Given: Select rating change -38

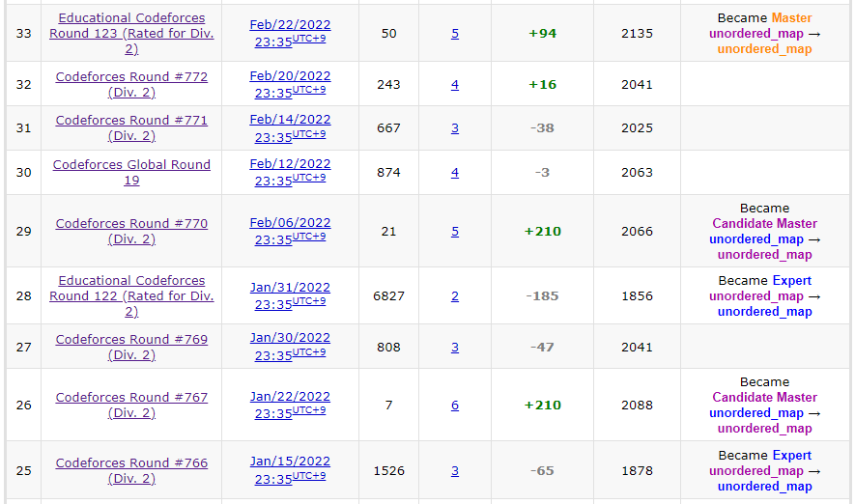Looking at the screenshot, I should tap(543, 128).
